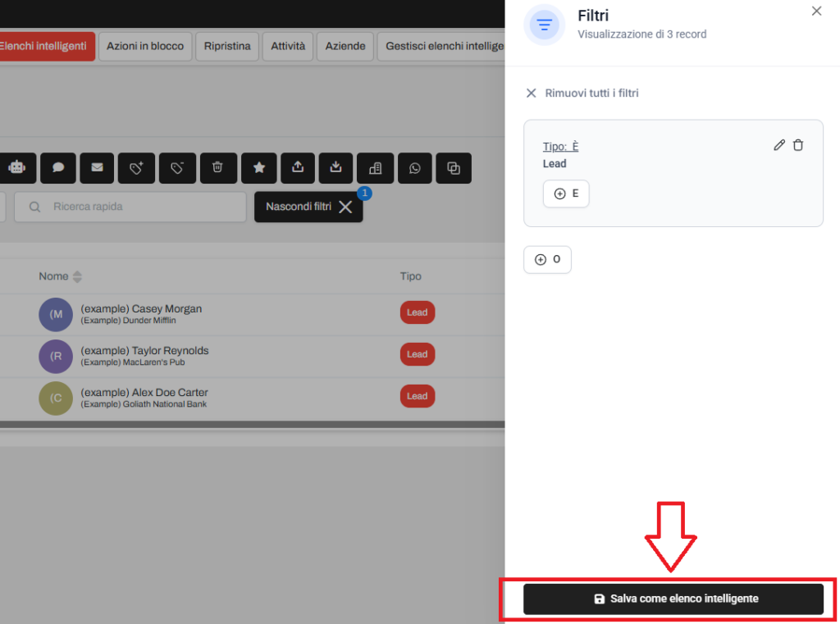Viewport: 840px width, 624px height.
Task: Click the SMS chat bubble icon
Action: [58, 167]
